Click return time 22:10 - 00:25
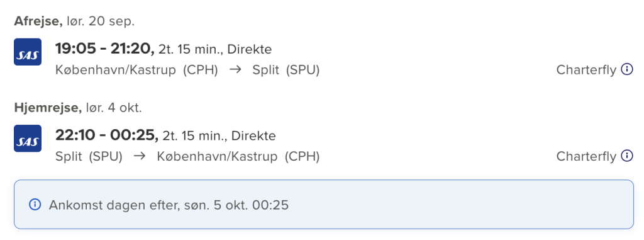644x240 pixels. pos(107,136)
